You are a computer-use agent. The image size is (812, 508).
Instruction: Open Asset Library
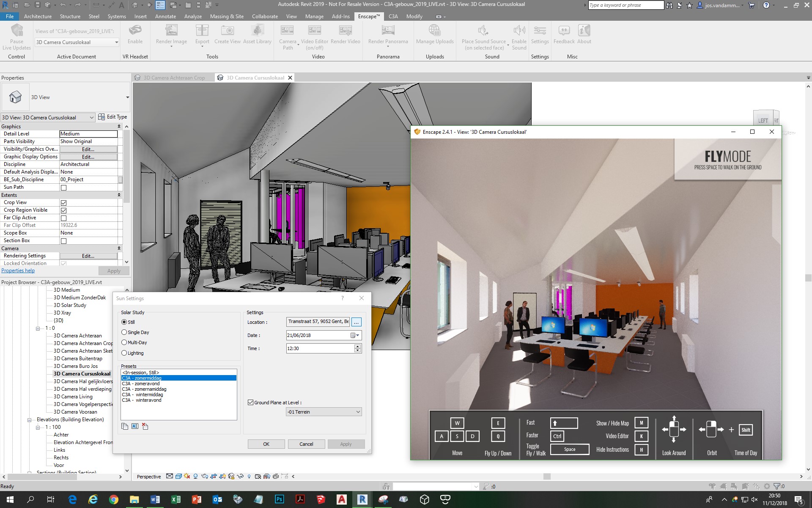coord(257,30)
